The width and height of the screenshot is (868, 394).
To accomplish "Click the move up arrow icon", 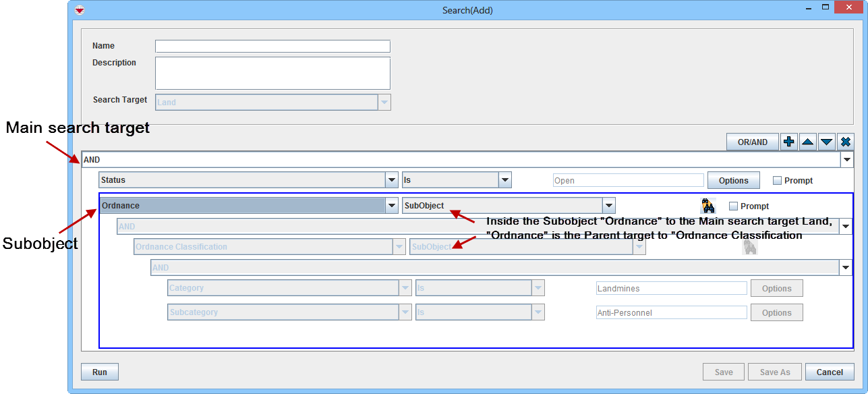I will 807,142.
